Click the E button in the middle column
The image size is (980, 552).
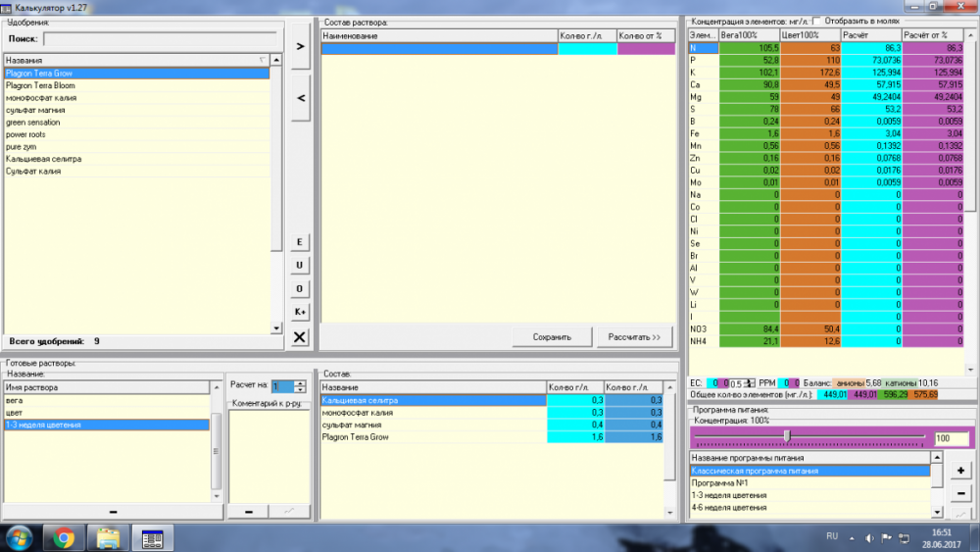tap(299, 242)
